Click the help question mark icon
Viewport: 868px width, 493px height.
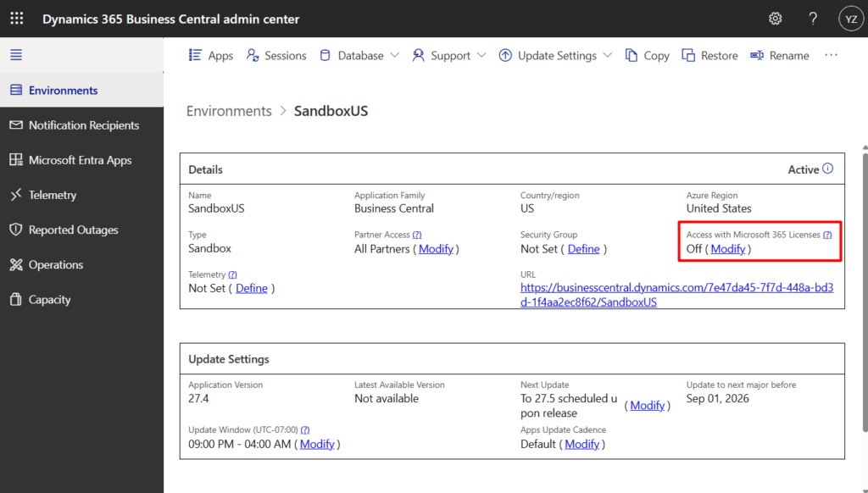(x=813, y=19)
